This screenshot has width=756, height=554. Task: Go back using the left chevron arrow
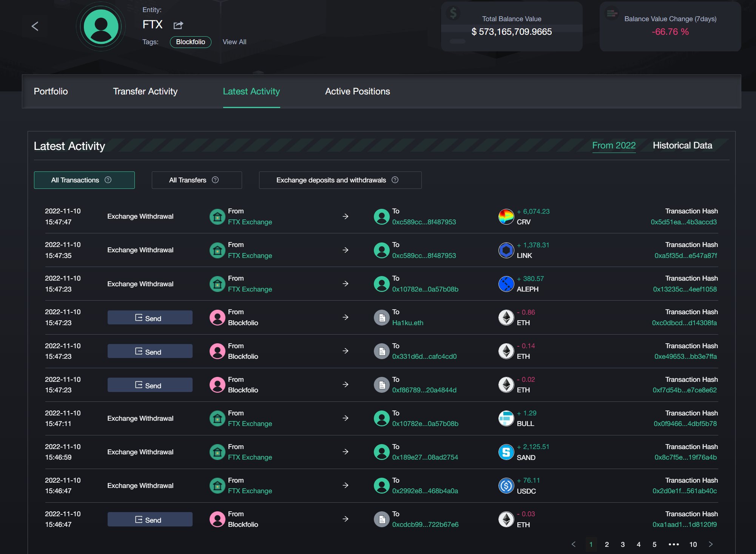pos(35,26)
